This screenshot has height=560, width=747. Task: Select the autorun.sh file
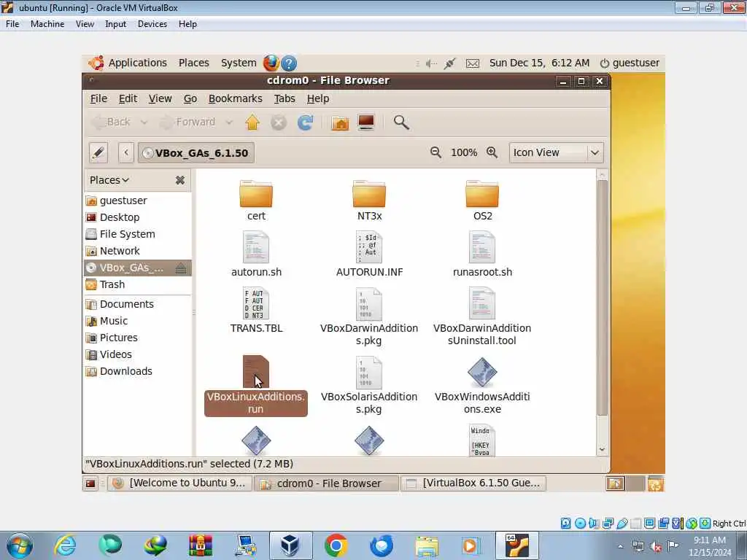point(256,254)
